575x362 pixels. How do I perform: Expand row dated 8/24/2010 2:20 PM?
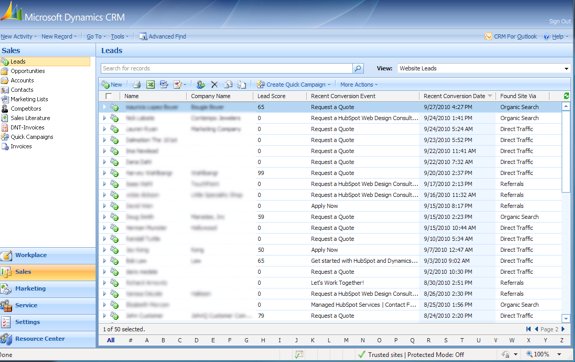pos(104,316)
